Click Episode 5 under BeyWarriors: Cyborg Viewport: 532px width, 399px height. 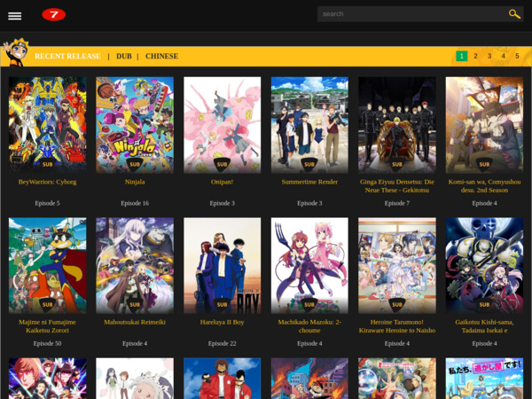coord(48,203)
